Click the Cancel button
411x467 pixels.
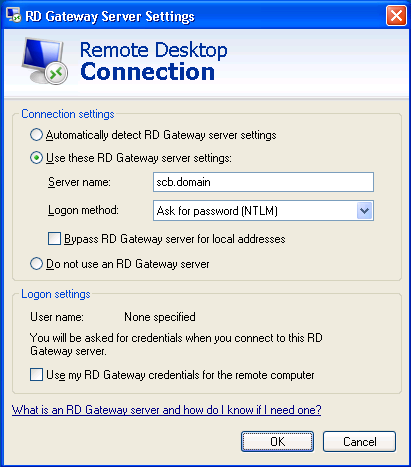(359, 442)
